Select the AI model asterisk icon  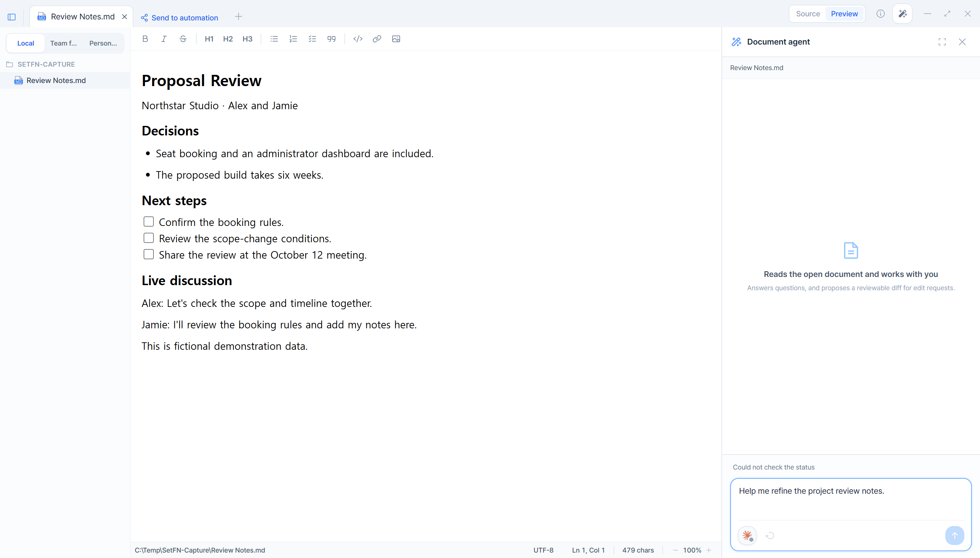pos(747,536)
